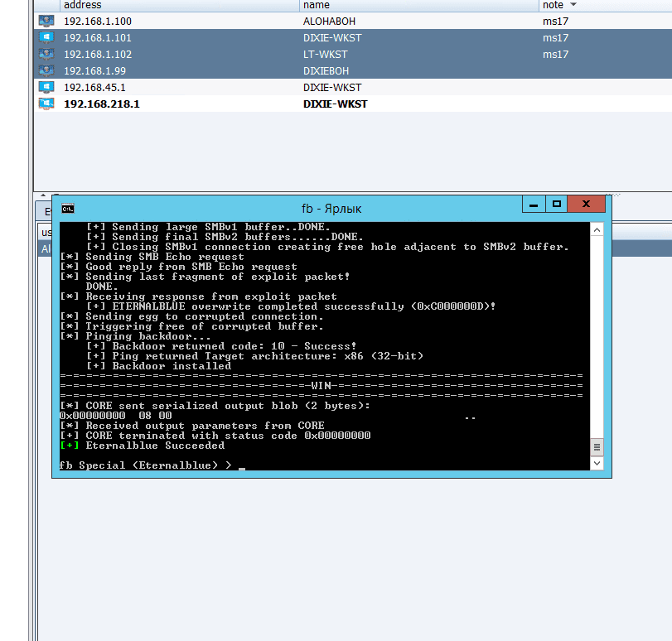Select host icon for 192.168.1.101
The height and width of the screenshot is (641, 672).
(x=46, y=38)
